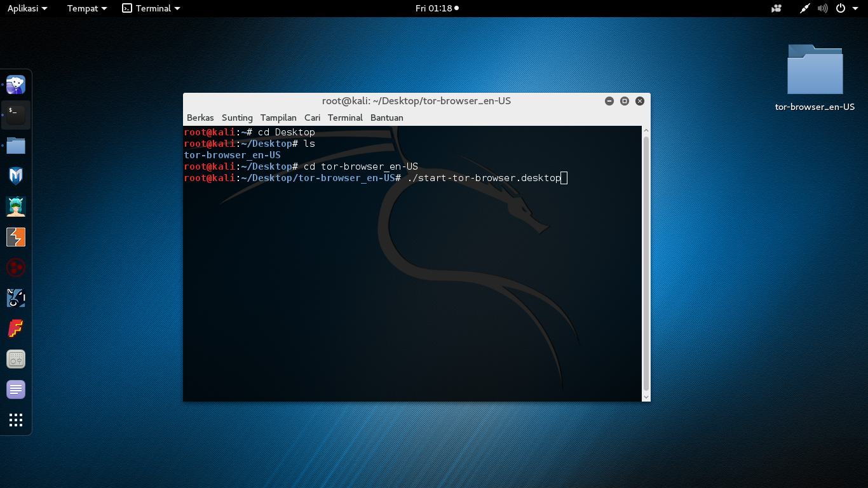
Task: Open the Cari menu
Action: [312, 118]
